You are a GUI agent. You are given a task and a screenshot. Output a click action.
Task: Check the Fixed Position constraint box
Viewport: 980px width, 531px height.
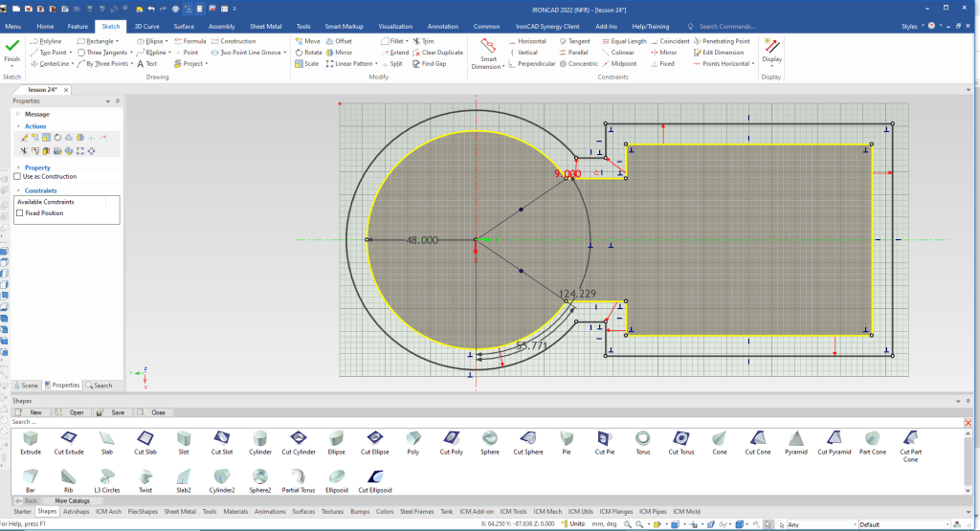tap(19, 212)
